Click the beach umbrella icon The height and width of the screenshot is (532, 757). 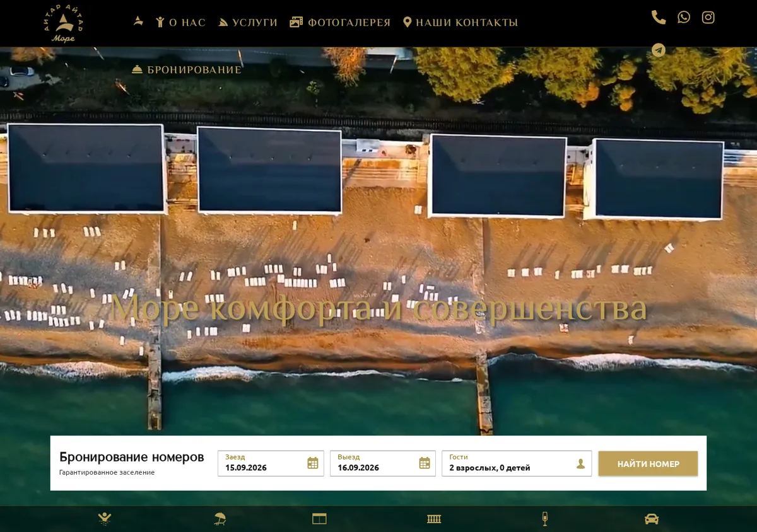(220, 519)
